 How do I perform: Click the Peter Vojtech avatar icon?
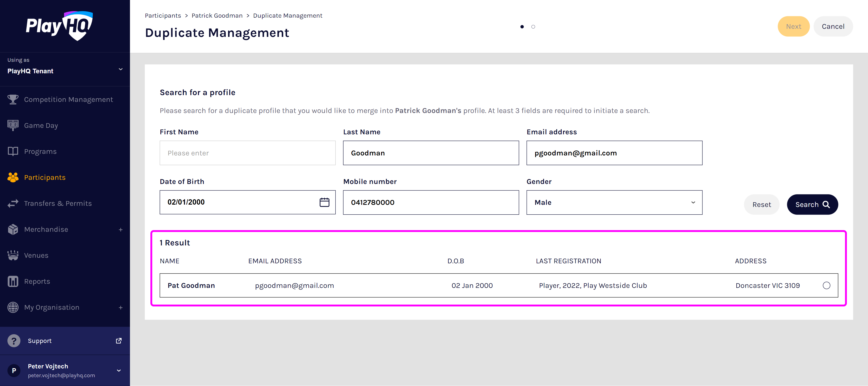14,370
